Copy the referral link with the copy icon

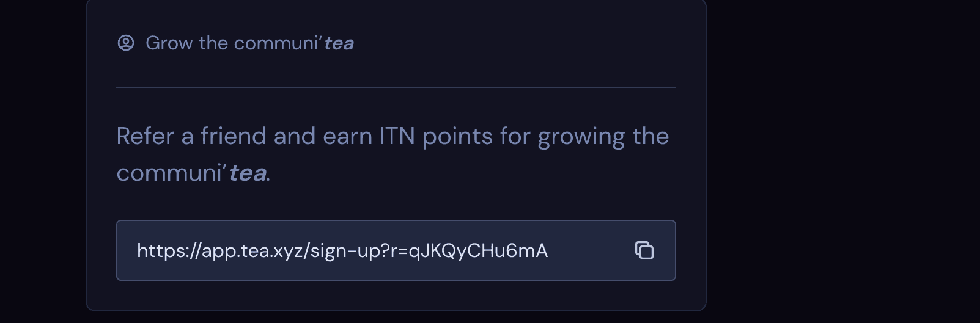pyautogui.click(x=644, y=250)
